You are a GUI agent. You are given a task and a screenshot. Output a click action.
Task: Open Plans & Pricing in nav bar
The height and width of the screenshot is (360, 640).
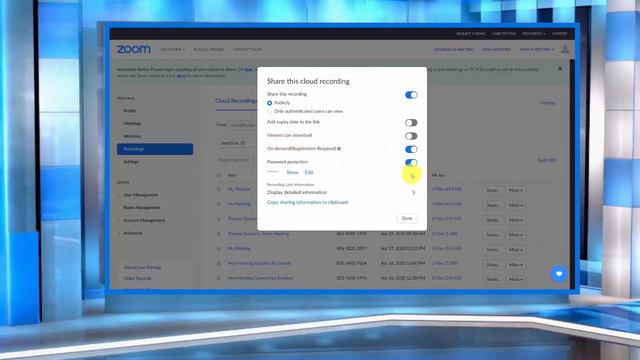(x=209, y=49)
